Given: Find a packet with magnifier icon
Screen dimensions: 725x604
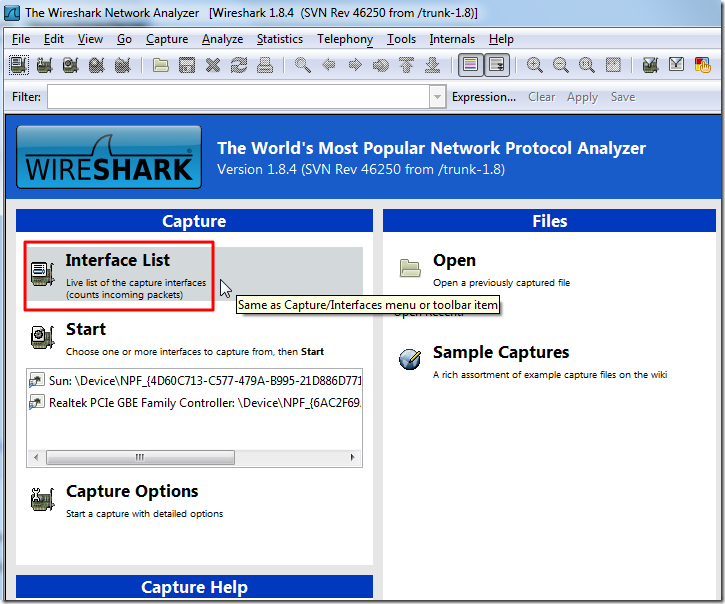Looking at the screenshot, I should pos(303,65).
